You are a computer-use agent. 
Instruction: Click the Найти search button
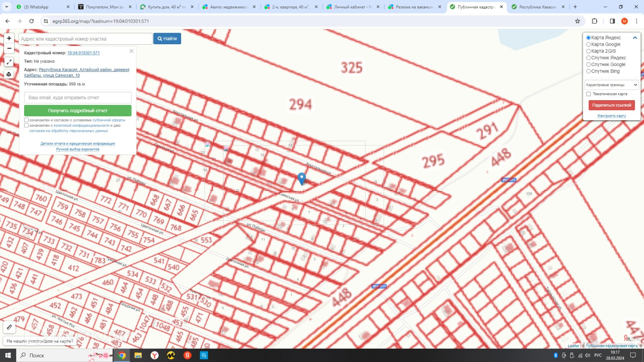coord(167,39)
